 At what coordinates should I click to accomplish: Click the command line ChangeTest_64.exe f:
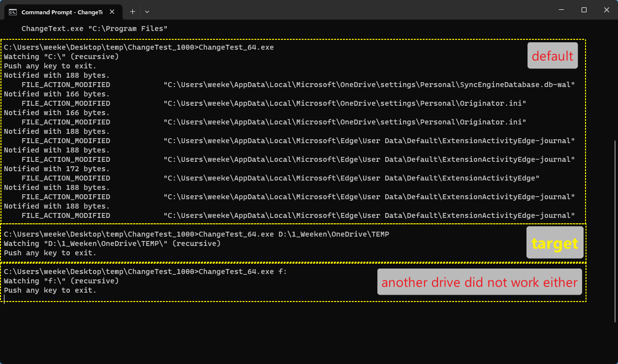[243, 272]
